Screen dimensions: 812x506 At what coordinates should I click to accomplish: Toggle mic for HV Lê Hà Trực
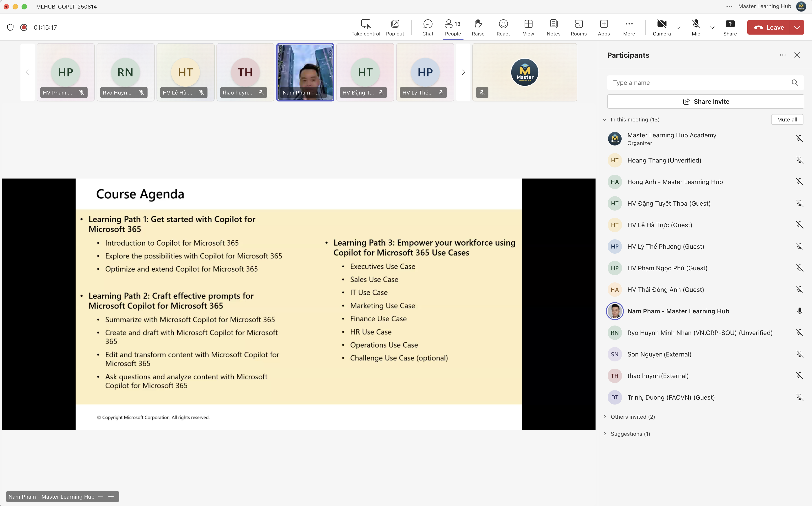(x=799, y=225)
